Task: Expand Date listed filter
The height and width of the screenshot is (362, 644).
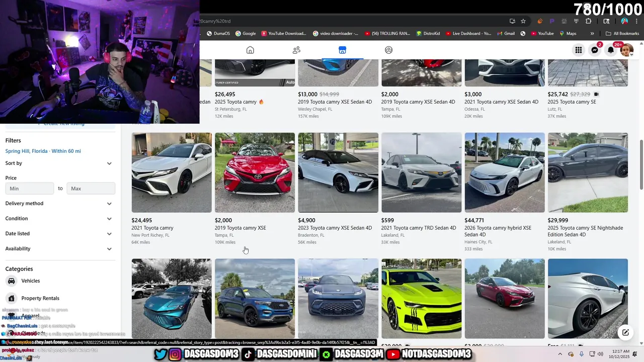Action: [59, 234]
